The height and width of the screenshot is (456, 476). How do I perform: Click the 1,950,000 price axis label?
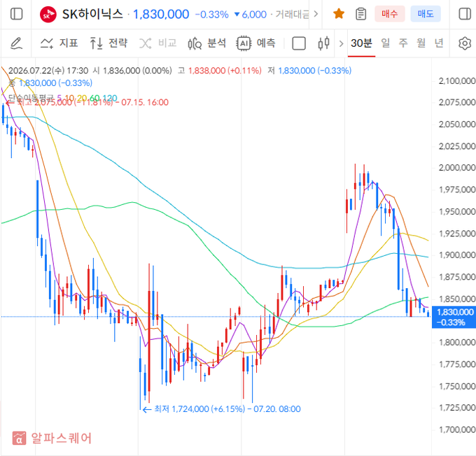pos(457,211)
